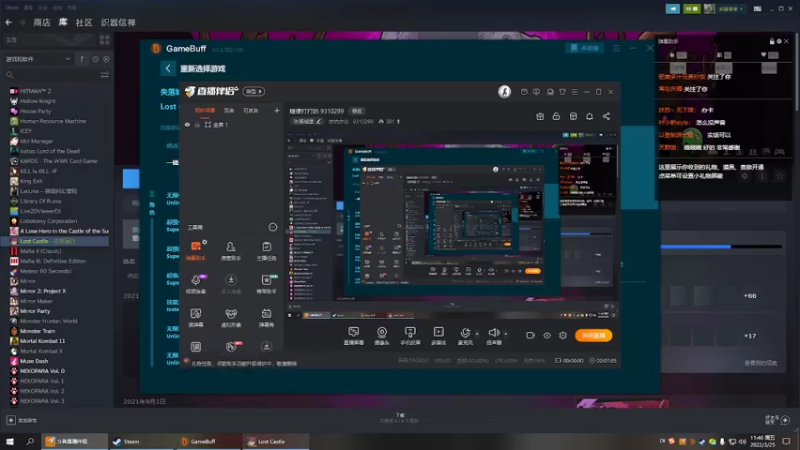Open settings gear beside the go-live button
The image size is (800, 450).
[x=563, y=335]
